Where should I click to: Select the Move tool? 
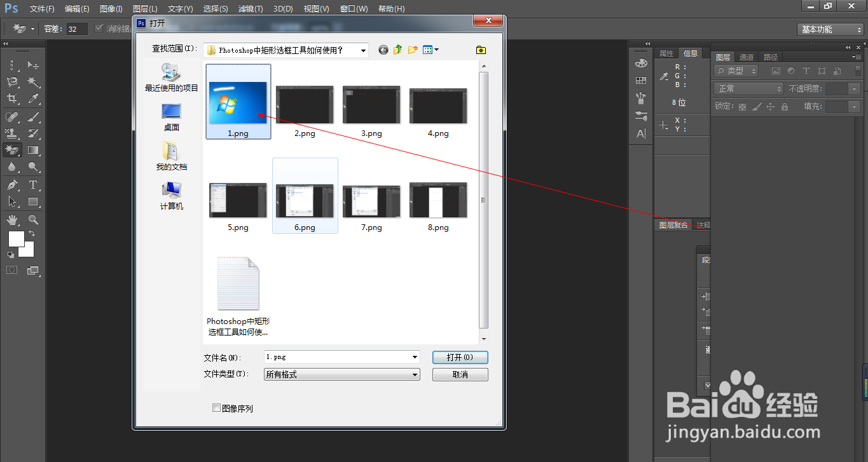click(x=33, y=65)
